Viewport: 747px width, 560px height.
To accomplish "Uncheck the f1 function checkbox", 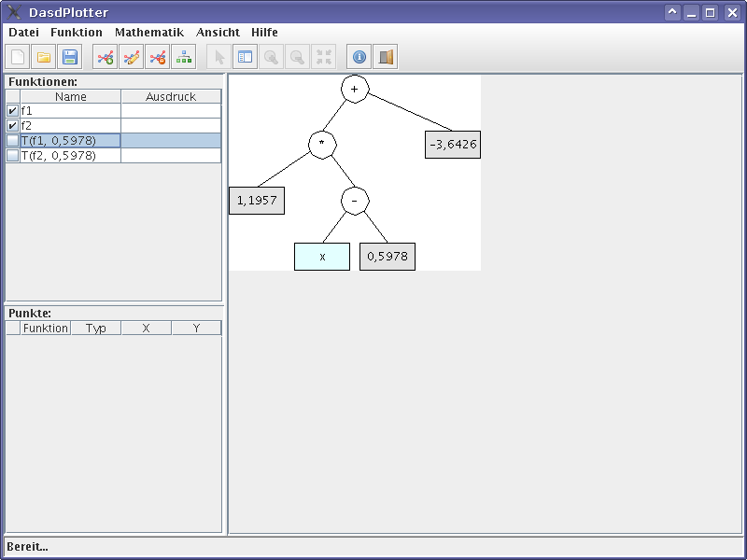I will (x=12, y=111).
